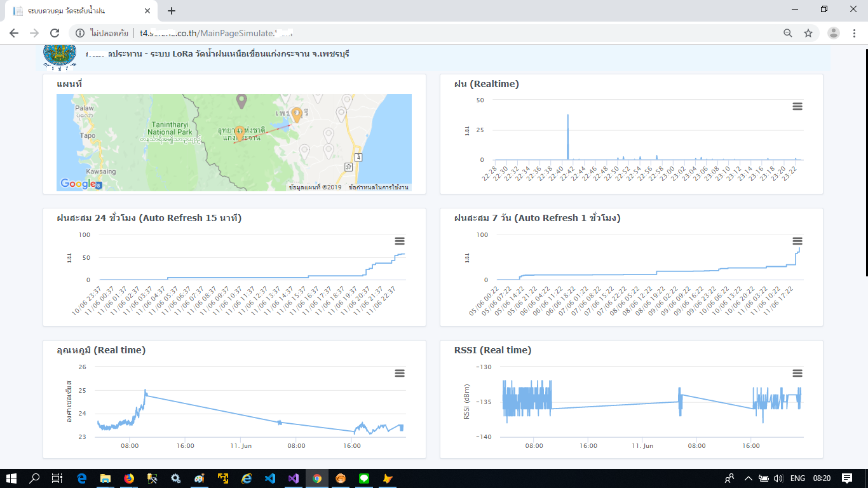Open the temperature chart context menu

click(x=400, y=373)
